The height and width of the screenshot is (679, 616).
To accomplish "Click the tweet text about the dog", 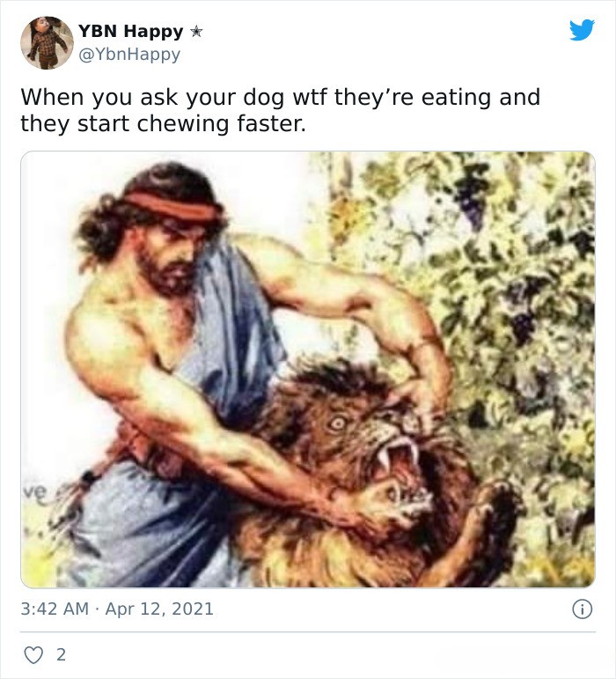I will click(x=281, y=110).
